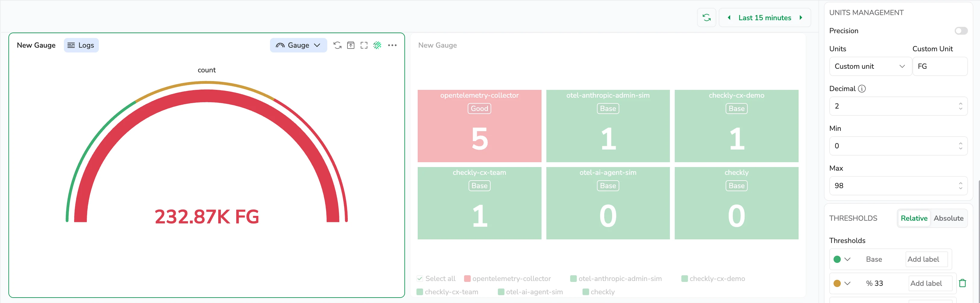Click the orange 33% threshold color swatch
Viewport: 980px width, 303px height.
tap(837, 283)
